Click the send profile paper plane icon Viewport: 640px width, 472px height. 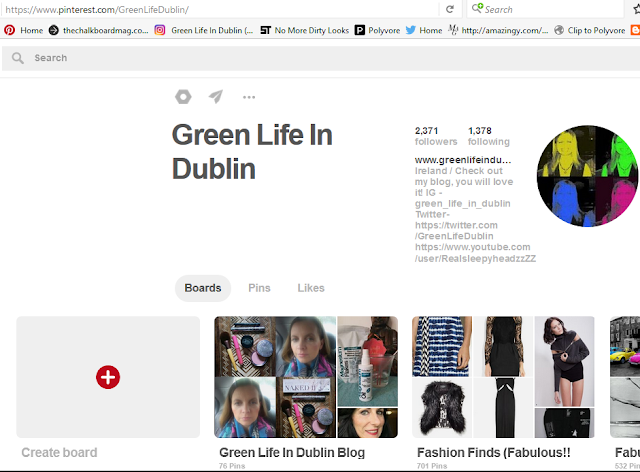click(x=216, y=96)
